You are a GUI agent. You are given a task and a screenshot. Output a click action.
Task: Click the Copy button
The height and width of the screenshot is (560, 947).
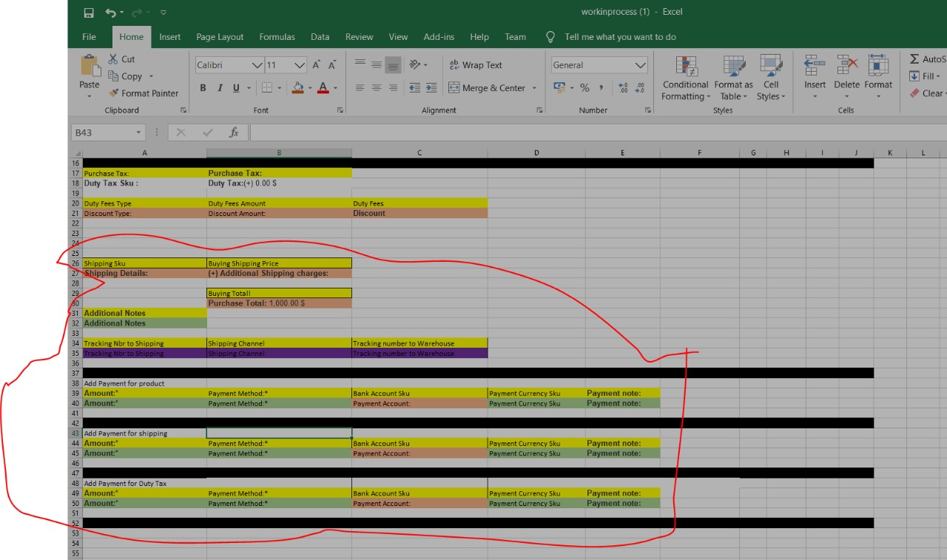pyautogui.click(x=125, y=76)
